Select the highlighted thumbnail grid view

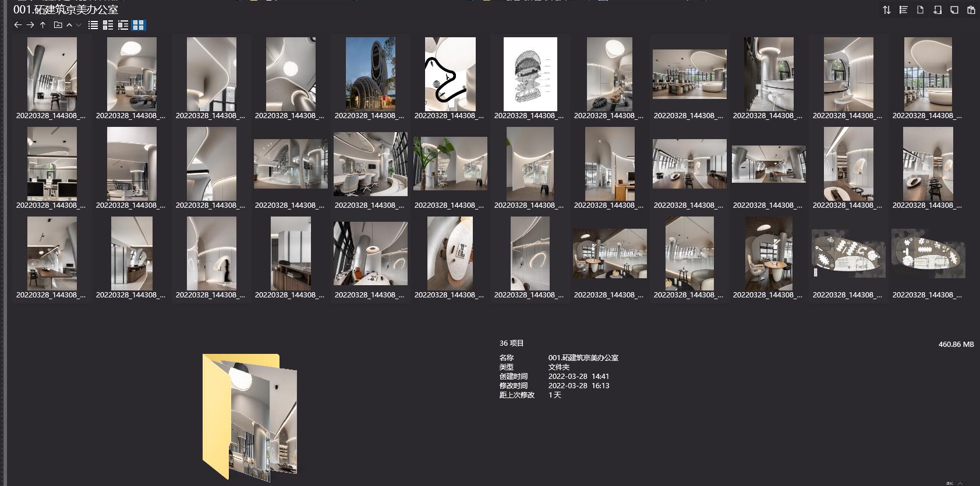(x=139, y=25)
